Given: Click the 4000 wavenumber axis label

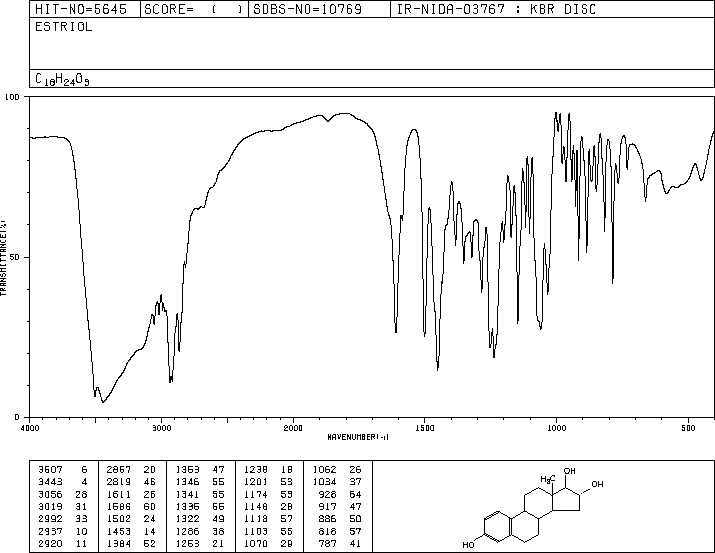Looking at the screenshot, I should (30, 428).
